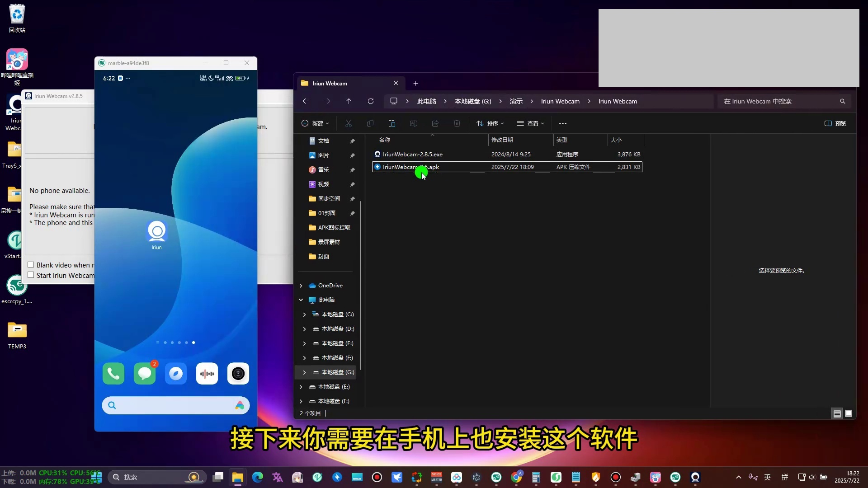Screen dimensions: 868x488
Task: Select IriunWebcam-2.8.5.exe file
Action: [x=412, y=154]
